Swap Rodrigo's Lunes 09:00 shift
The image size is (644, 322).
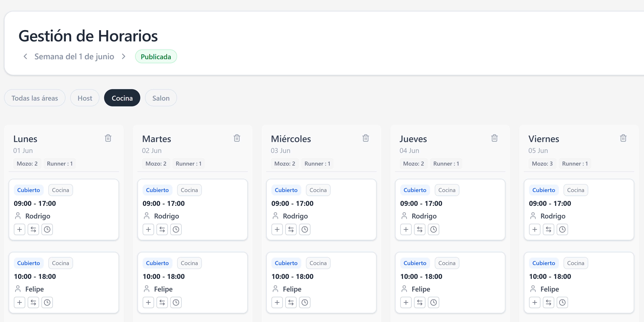tap(33, 229)
